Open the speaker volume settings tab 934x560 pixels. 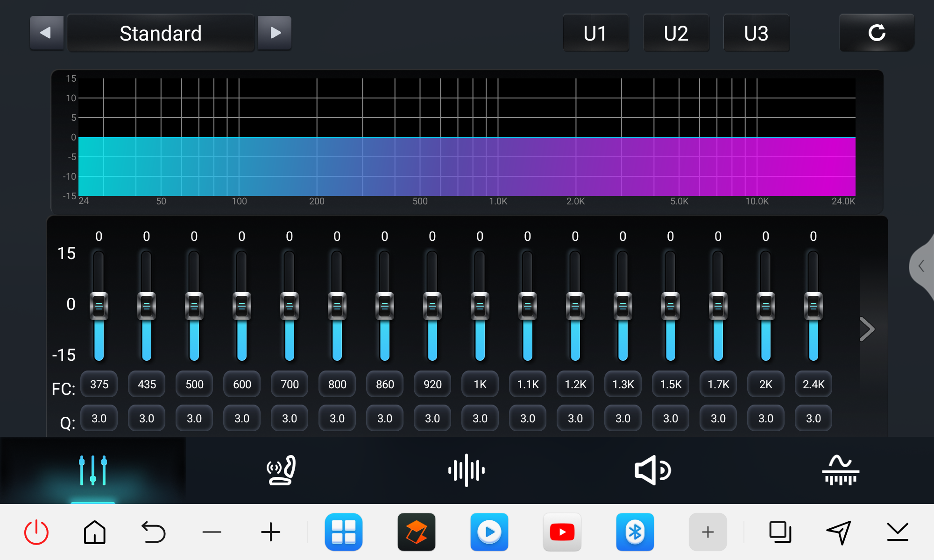652,470
